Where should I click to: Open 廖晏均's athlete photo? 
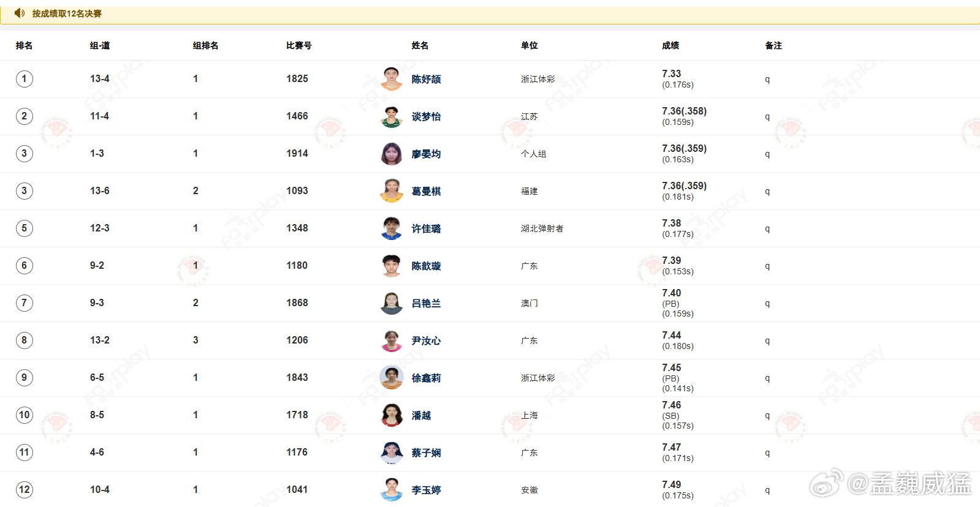pyautogui.click(x=392, y=154)
